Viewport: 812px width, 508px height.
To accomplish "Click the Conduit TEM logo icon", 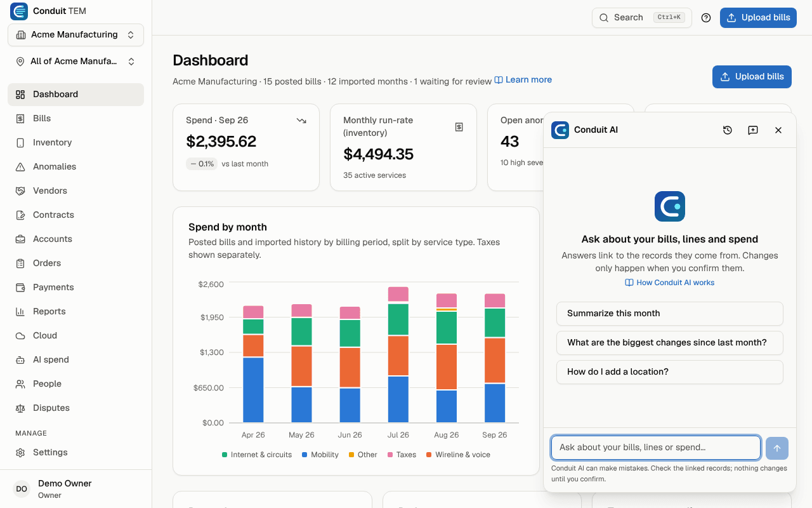I will [x=19, y=11].
